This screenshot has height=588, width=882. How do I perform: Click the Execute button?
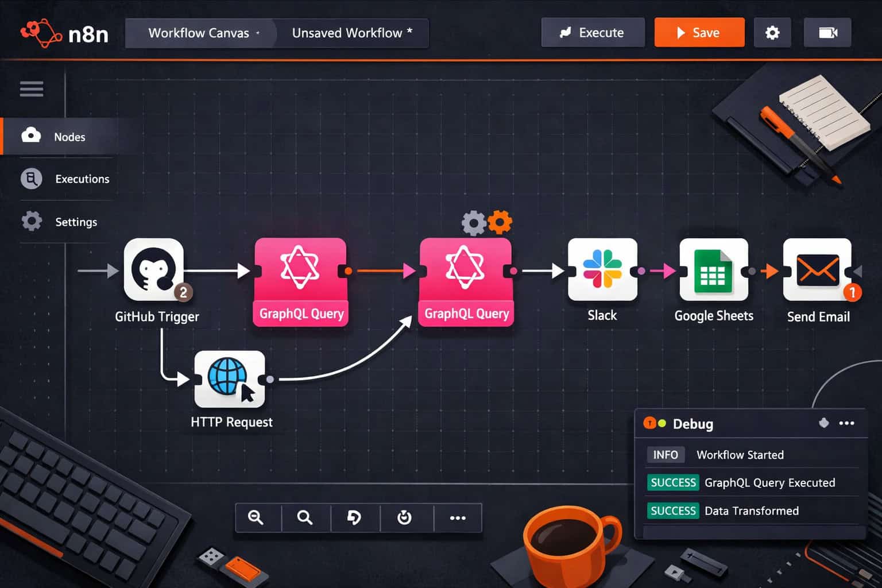(x=593, y=33)
